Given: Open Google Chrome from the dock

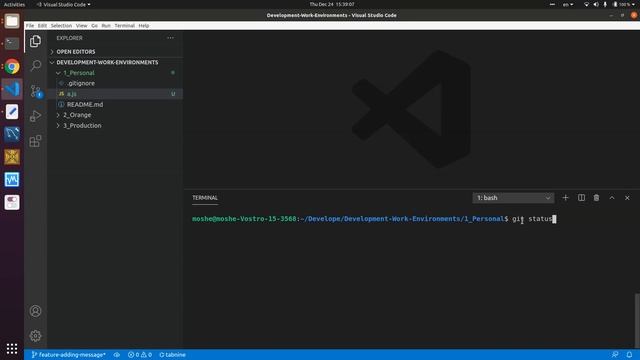Looking at the screenshot, I should click(x=12, y=66).
